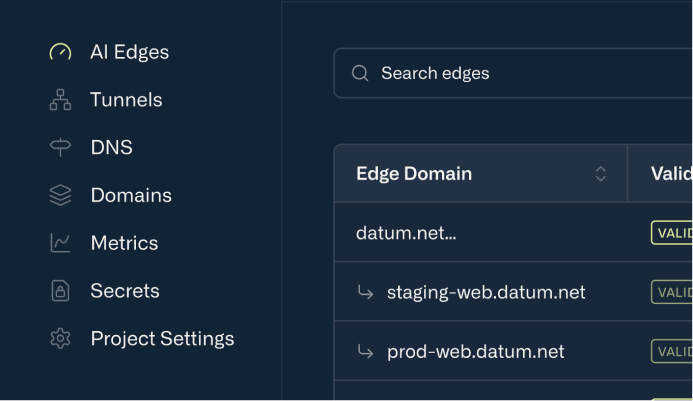This screenshot has height=401, width=693.
Task: Click the Metrics chart icon
Action: [x=60, y=243]
